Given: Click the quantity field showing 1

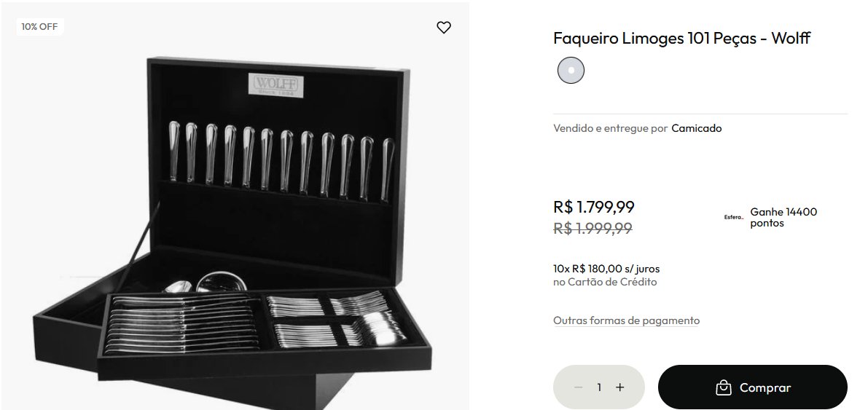Looking at the screenshot, I should [x=599, y=387].
